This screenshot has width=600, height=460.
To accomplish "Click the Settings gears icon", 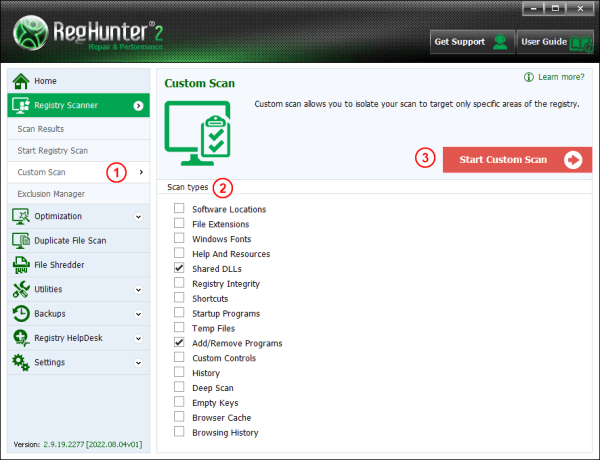I will (20, 362).
